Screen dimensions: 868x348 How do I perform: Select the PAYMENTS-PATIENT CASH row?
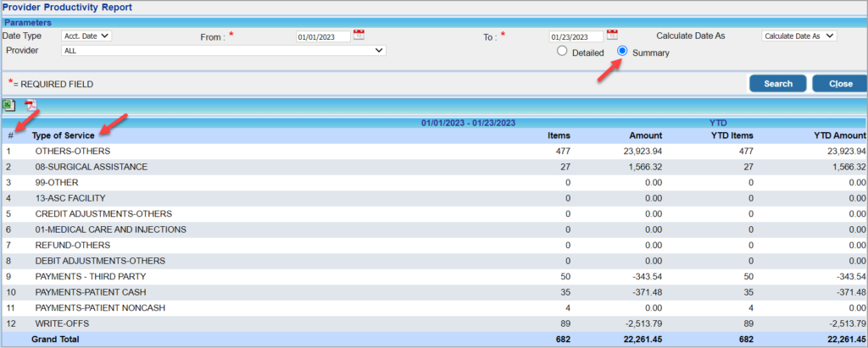pyautogui.click(x=434, y=292)
